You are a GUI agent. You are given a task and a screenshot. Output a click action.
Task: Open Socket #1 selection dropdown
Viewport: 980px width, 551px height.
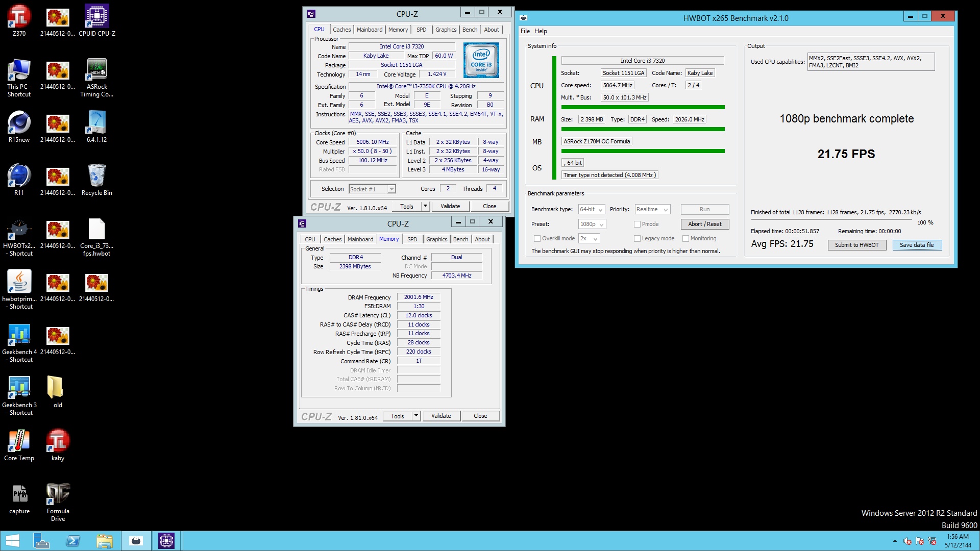372,189
